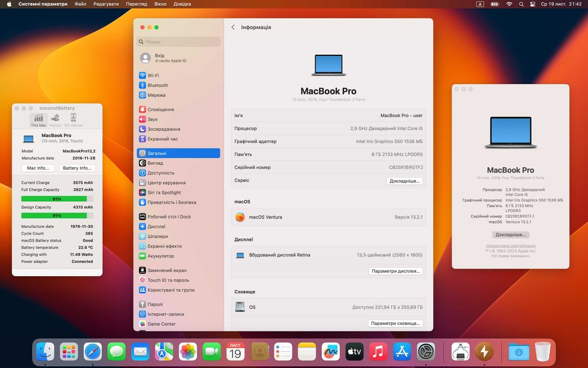Click Battery Info button in coconutBattery
588x368 pixels.
pyautogui.click(x=77, y=168)
